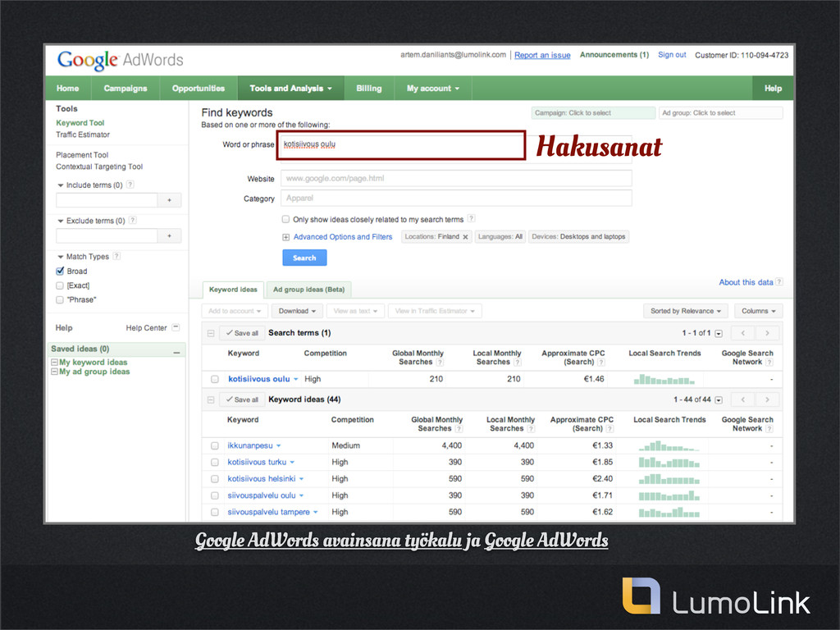
Task: Open help icon for Search terms Global Monthly Searches
Action: 440,362
